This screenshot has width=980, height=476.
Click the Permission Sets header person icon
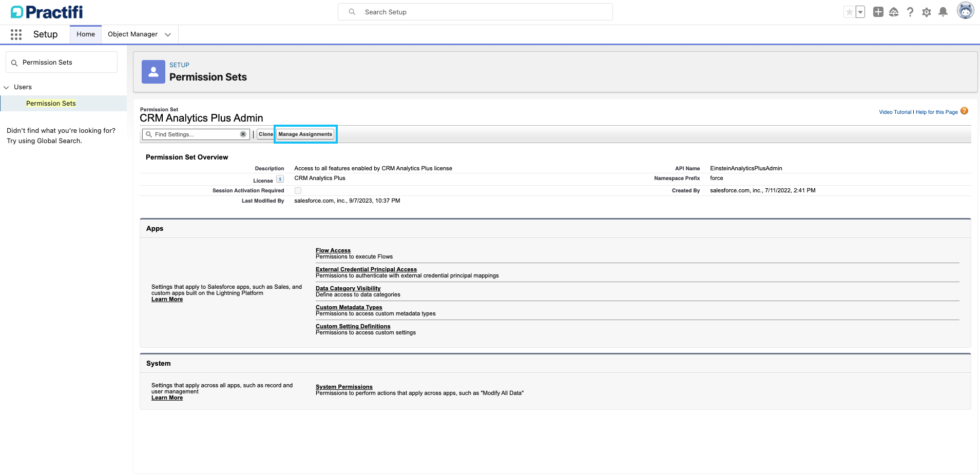[153, 72]
